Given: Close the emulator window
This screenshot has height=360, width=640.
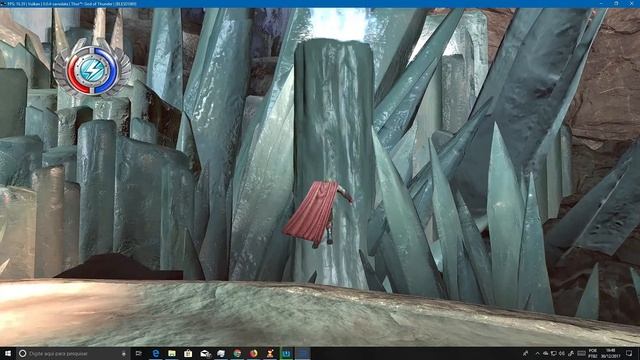Looking at the screenshot, I should point(632,4).
